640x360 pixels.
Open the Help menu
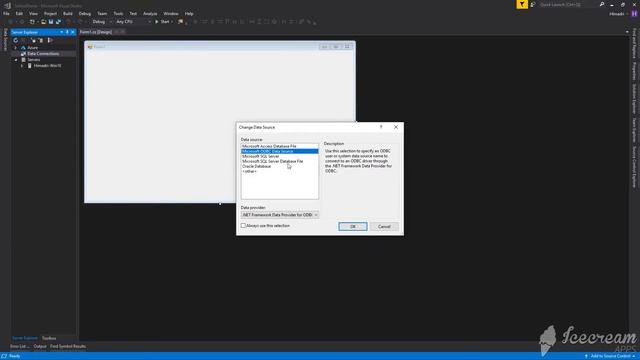189,13
